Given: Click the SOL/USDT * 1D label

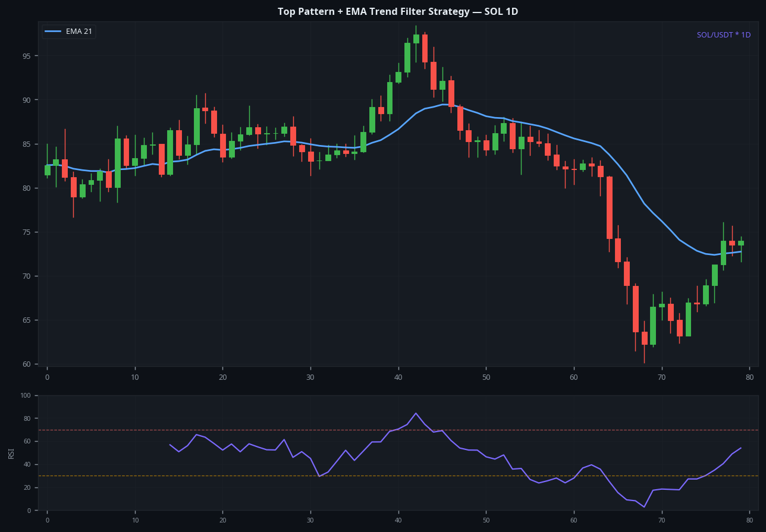Looking at the screenshot, I should coord(724,35).
